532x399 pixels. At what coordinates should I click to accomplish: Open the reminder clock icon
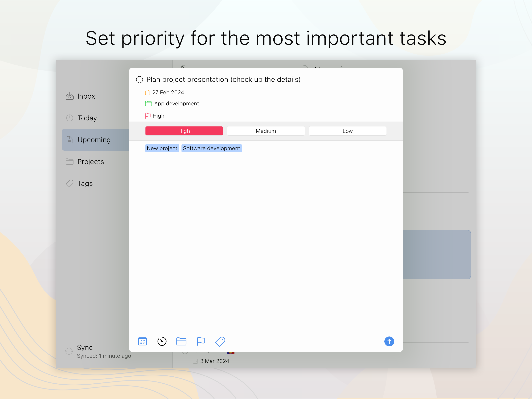point(162,341)
